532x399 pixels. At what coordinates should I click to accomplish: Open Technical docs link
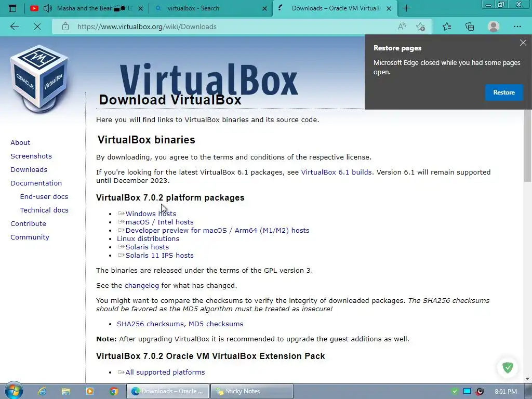tap(44, 210)
